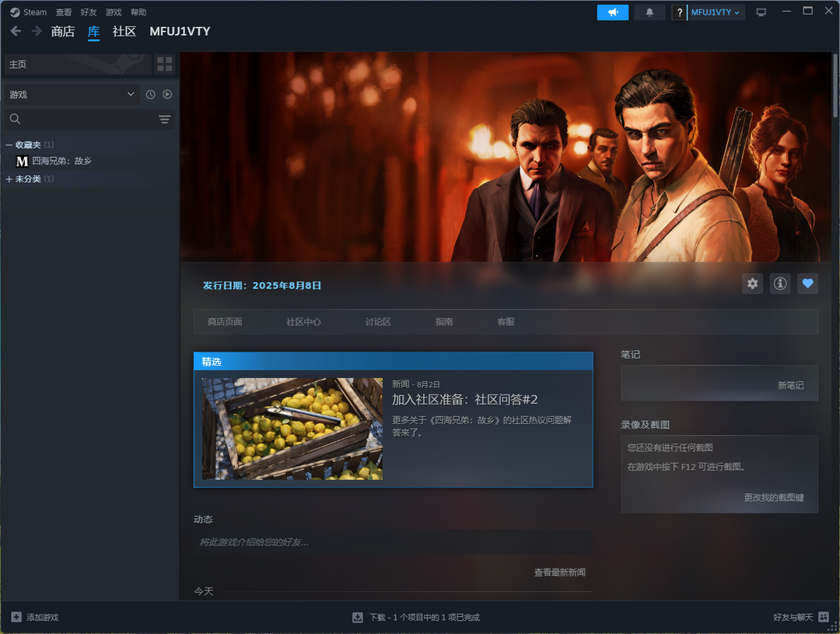Click the game hero banner image
The width and height of the screenshot is (840, 634).
click(x=506, y=157)
